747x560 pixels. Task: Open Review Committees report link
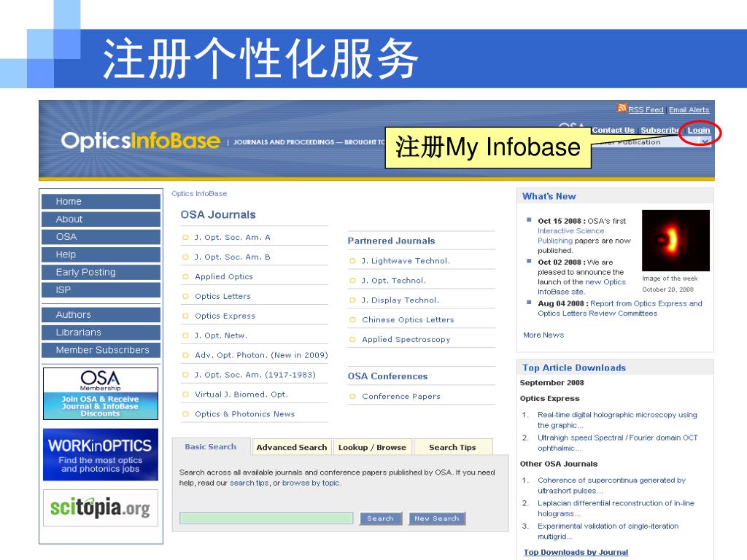point(620,308)
